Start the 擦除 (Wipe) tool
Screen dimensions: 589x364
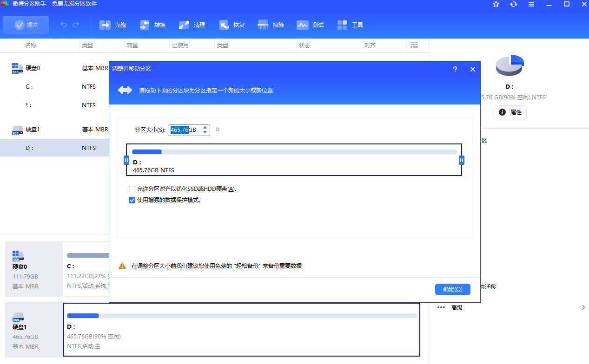271,25
